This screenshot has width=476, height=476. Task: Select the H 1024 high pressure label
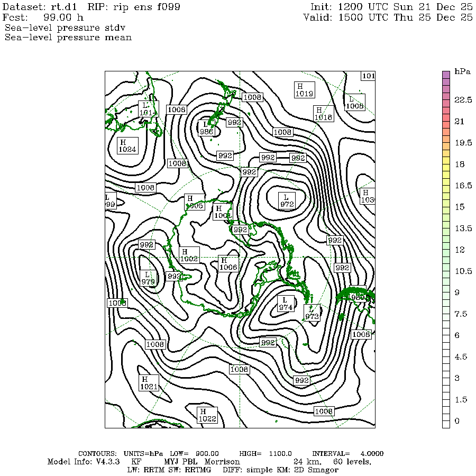click(127, 146)
